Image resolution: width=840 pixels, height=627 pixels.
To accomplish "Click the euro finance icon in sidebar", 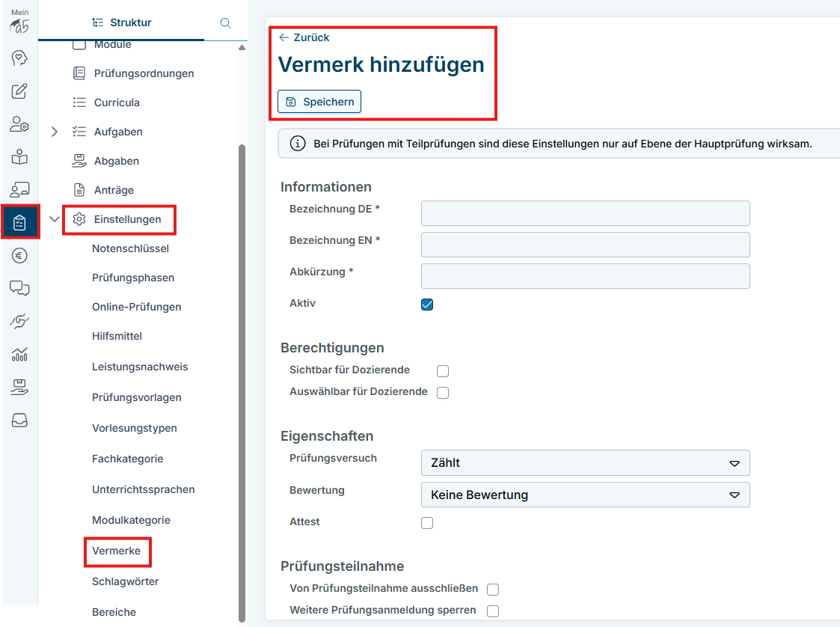I will tap(19, 256).
